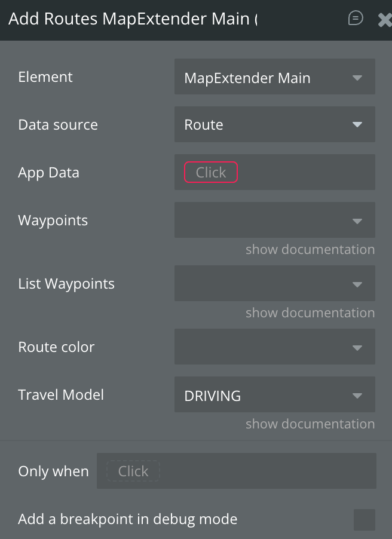This screenshot has width=392, height=539.
Task: Click the Add Routes MapExtender Main title
Action: 133,19
